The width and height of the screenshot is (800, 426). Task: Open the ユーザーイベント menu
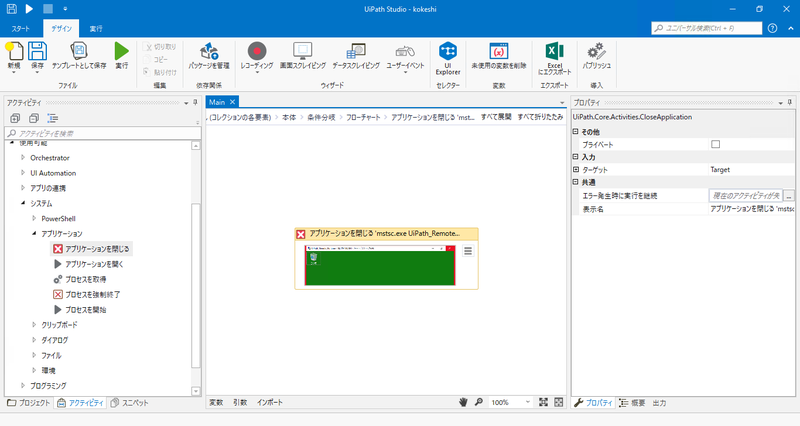click(x=405, y=56)
